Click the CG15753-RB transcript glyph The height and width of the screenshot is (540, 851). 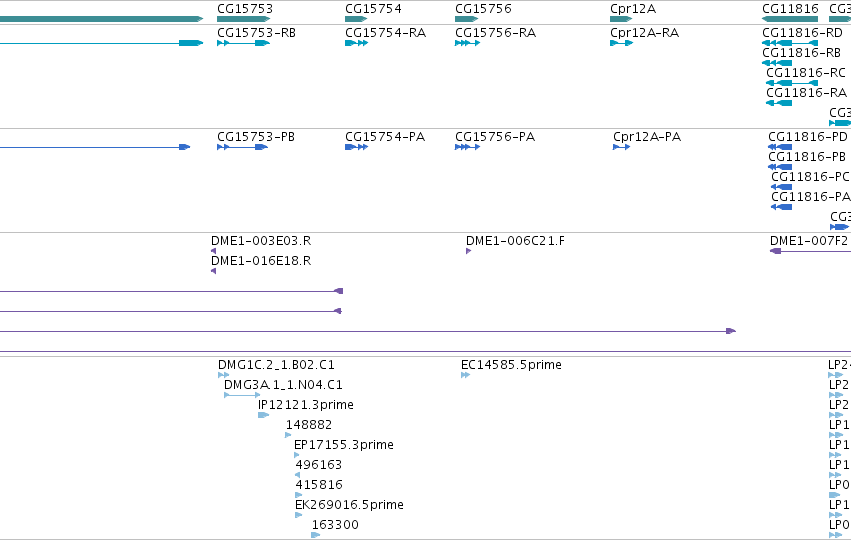pos(243,43)
